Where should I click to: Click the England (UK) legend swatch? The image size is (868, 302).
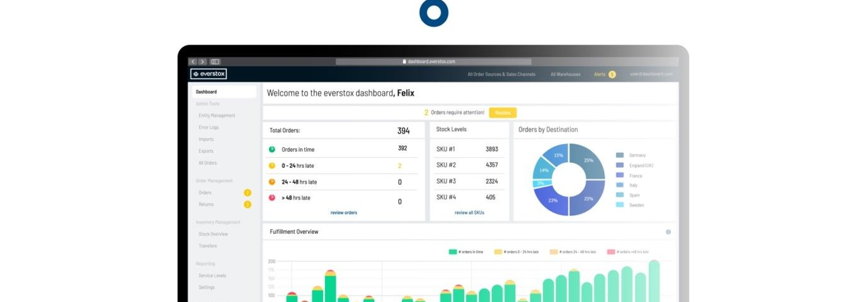tap(620, 165)
